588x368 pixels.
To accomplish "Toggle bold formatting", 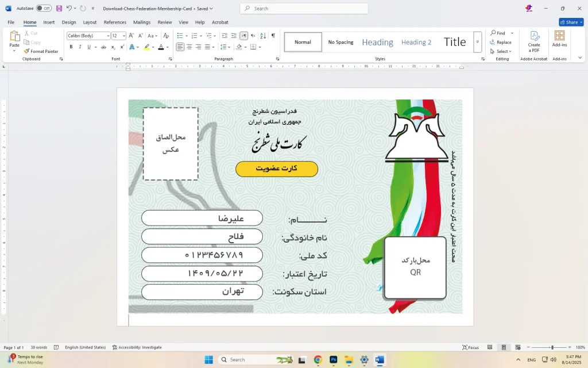I will coord(71,47).
